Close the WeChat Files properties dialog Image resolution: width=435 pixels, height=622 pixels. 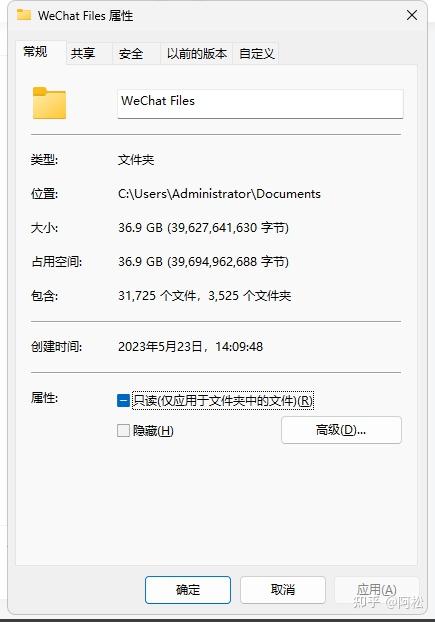[x=412, y=15]
